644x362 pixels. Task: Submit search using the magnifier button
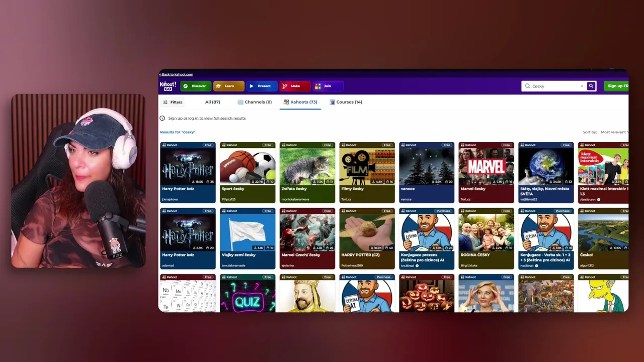point(591,86)
